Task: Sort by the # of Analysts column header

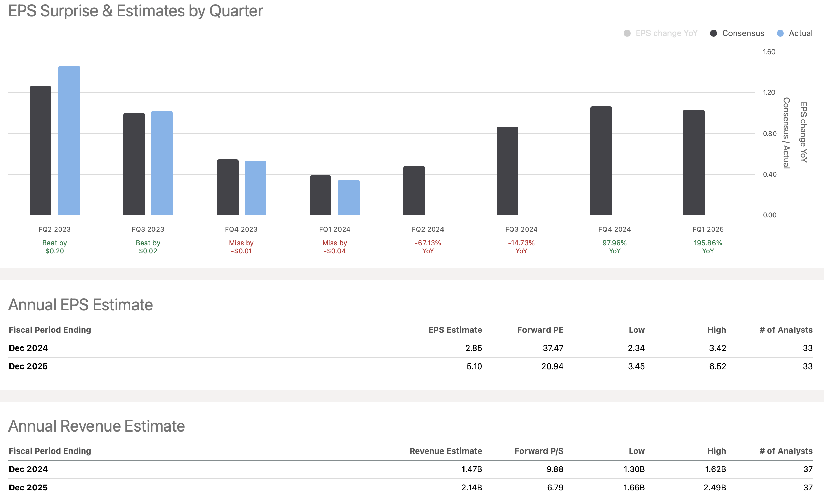Action: [785, 329]
